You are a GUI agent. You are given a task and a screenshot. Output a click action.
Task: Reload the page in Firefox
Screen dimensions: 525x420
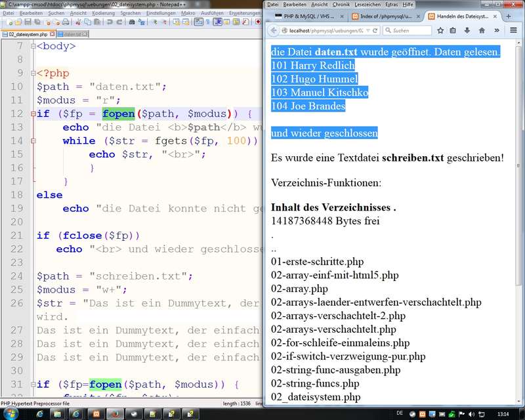(x=375, y=30)
